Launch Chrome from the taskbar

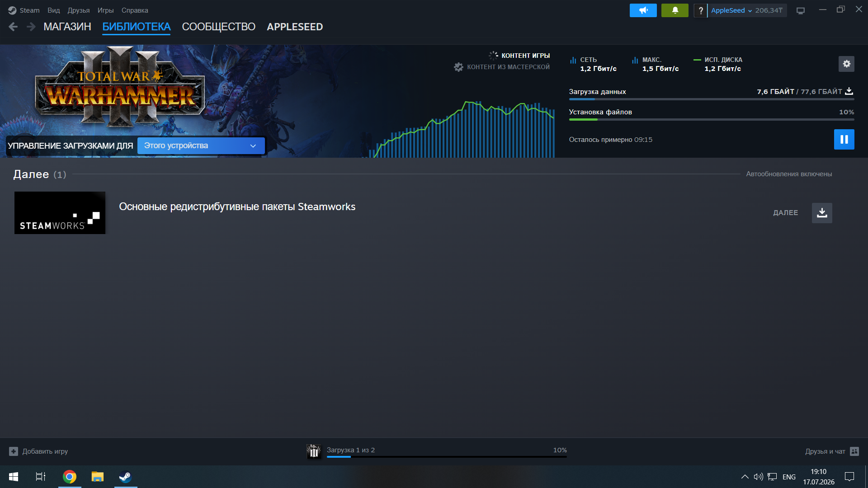(70, 477)
